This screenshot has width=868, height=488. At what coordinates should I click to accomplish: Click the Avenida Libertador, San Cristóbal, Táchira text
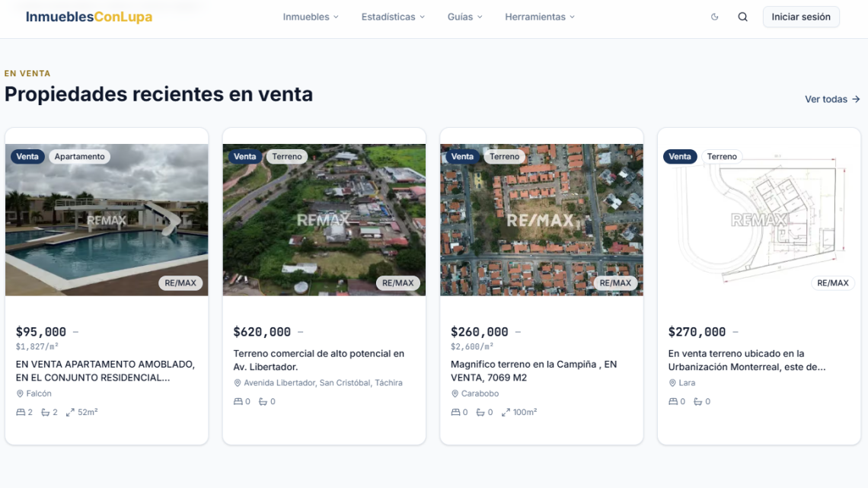[324, 383]
